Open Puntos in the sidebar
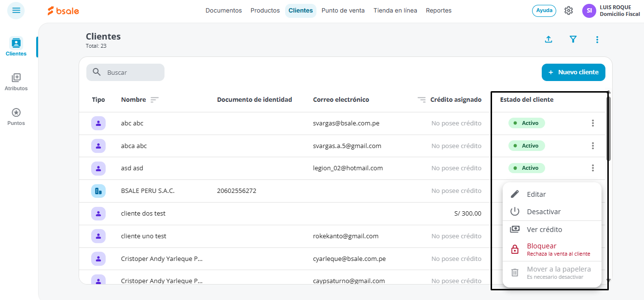Image resolution: width=644 pixels, height=300 pixels. [16, 117]
